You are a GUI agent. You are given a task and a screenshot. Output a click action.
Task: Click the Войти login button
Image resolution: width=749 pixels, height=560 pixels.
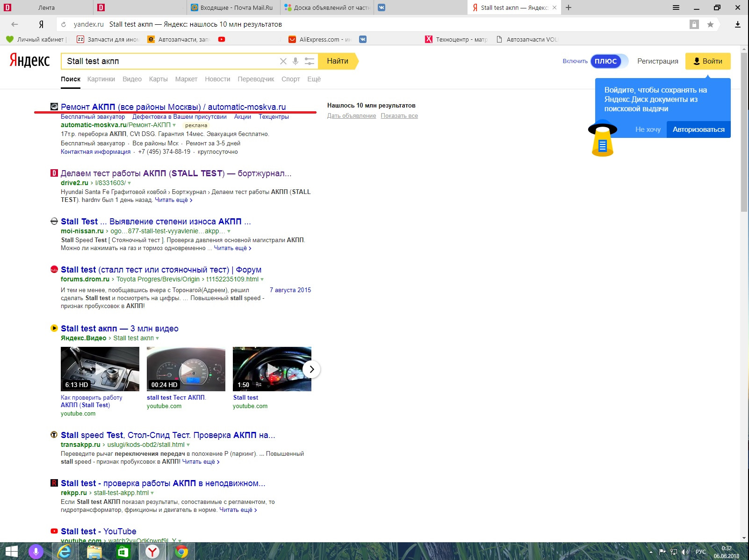(708, 61)
